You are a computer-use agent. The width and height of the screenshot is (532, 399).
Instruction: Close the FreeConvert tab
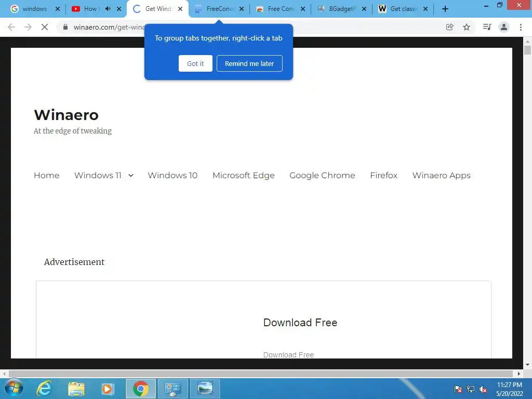point(241,9)
